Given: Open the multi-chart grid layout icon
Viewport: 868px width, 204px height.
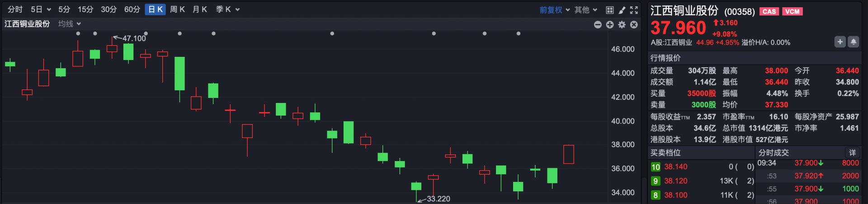Looking at the screenshot, I should coord(609,10).
